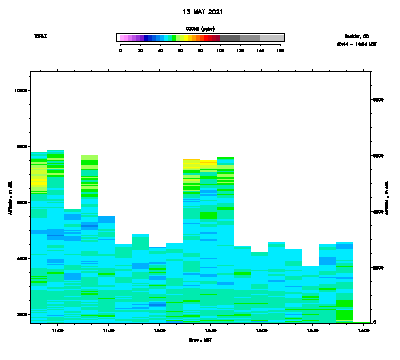Click the right vertical altitude axis title
Viewport: 400px width, 360px height.
[387, 197]
